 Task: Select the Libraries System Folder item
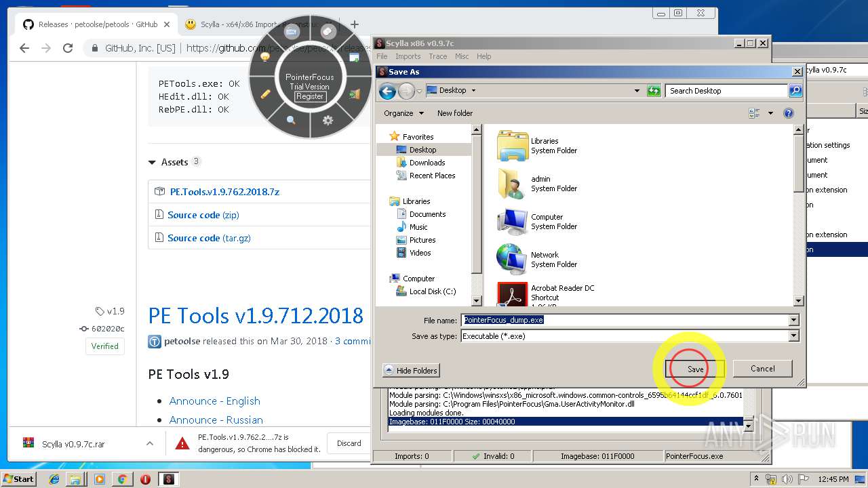coord(537,146)
